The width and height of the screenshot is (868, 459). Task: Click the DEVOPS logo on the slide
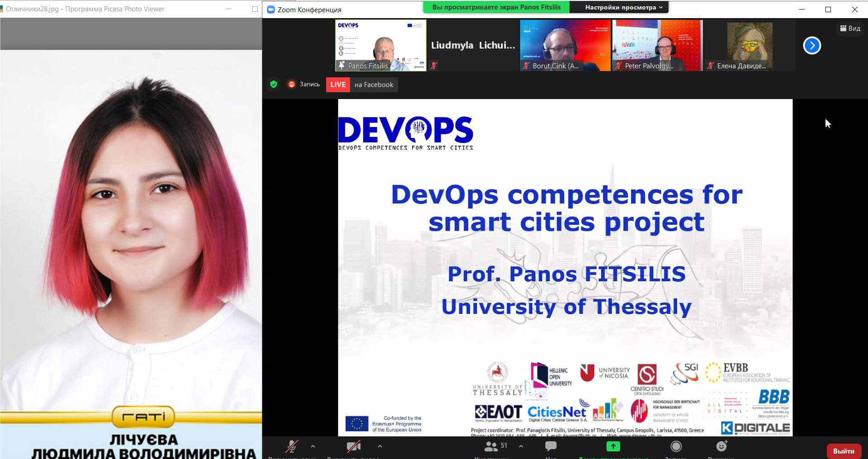406,133
